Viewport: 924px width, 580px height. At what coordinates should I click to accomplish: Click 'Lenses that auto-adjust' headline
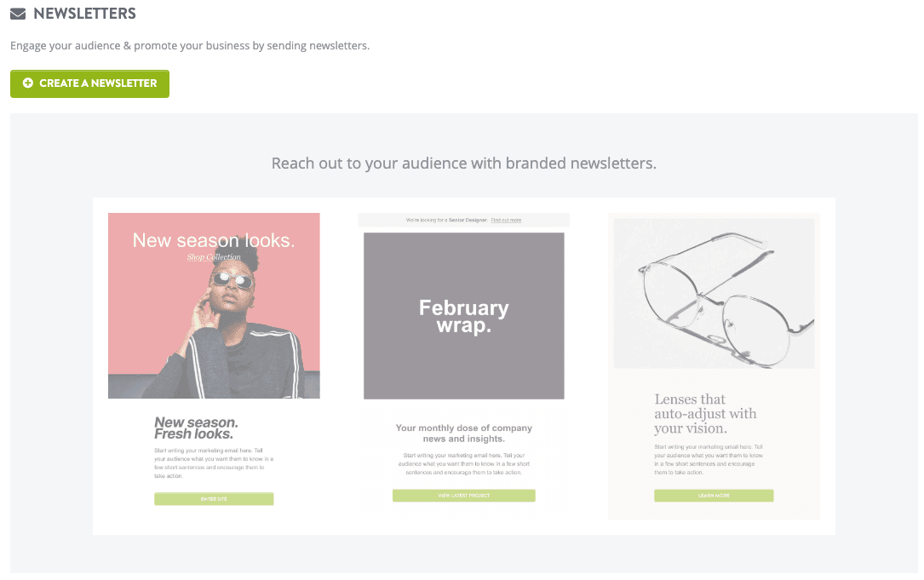tap(705, 413)
